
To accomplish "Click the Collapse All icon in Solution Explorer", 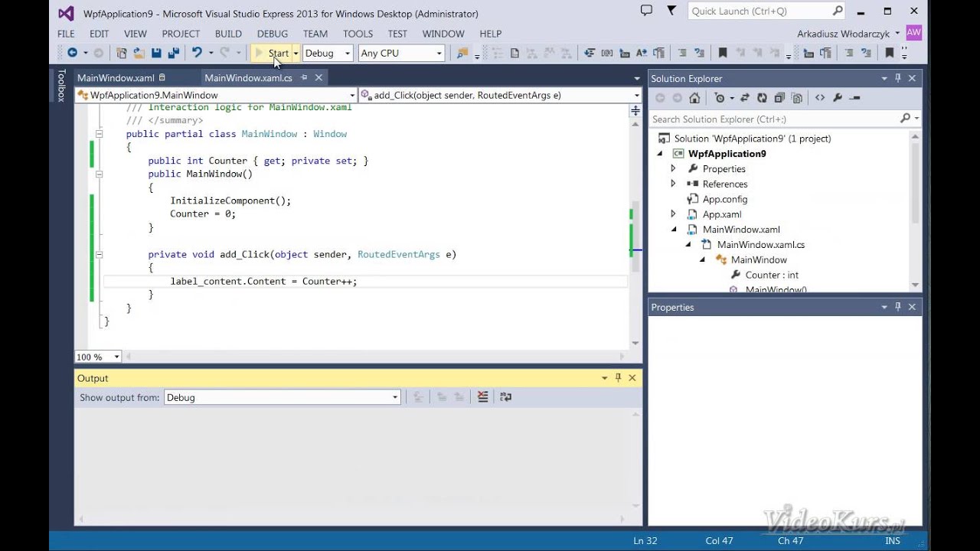I will click(x=779, y=98).
